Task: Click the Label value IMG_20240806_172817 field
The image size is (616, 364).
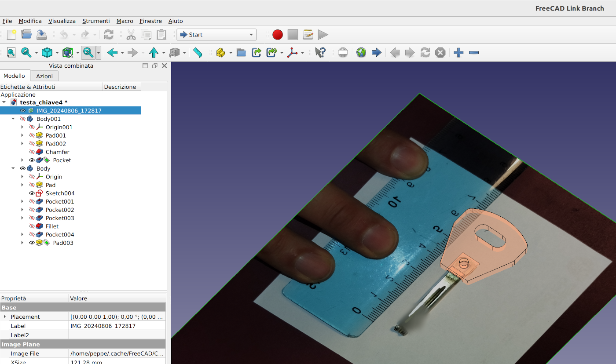Action: point(117,326)
